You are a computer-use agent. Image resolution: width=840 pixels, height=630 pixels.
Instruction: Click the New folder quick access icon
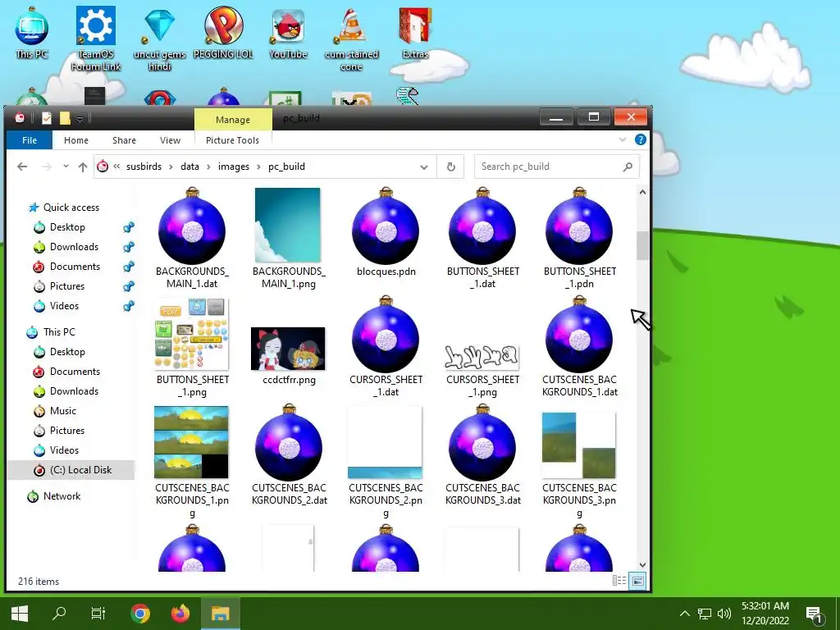coord(65,118)
